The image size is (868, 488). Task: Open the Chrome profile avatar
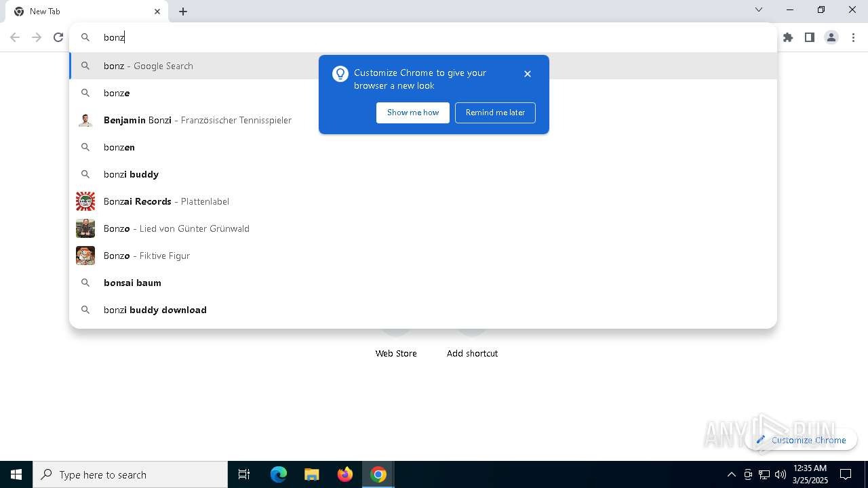831,37
